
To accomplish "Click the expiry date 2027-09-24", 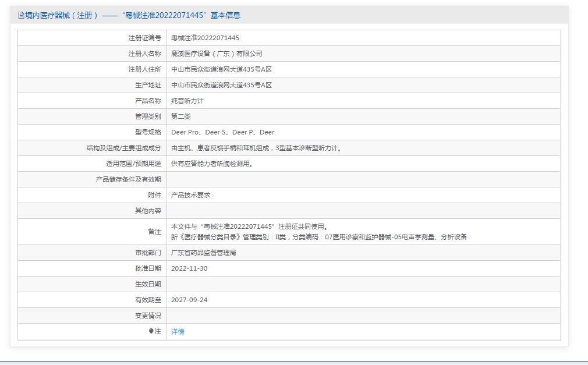I will point(189,300).
